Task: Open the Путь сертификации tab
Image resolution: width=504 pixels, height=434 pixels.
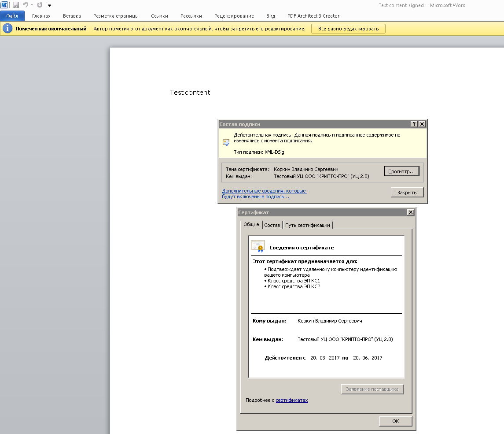Action: (308, 225)
